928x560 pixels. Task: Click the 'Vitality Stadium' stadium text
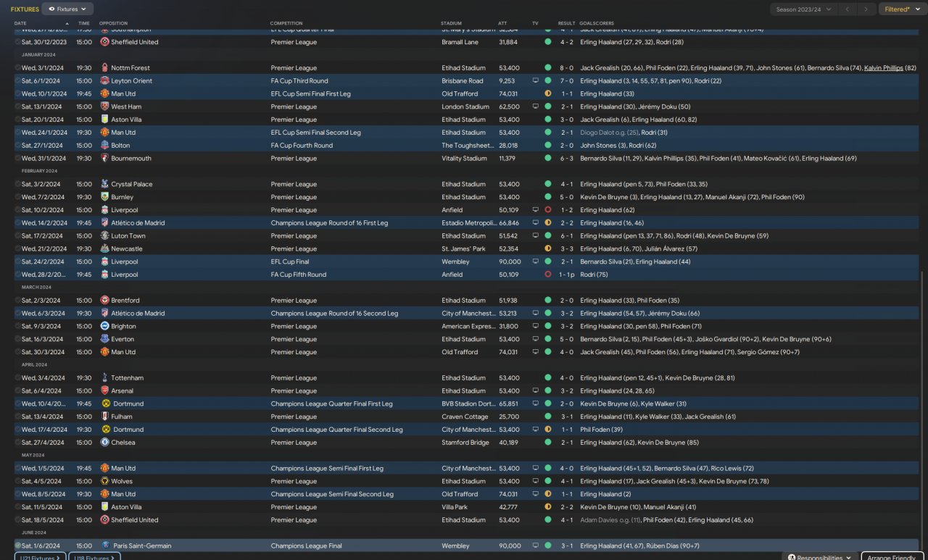(464, 159)
